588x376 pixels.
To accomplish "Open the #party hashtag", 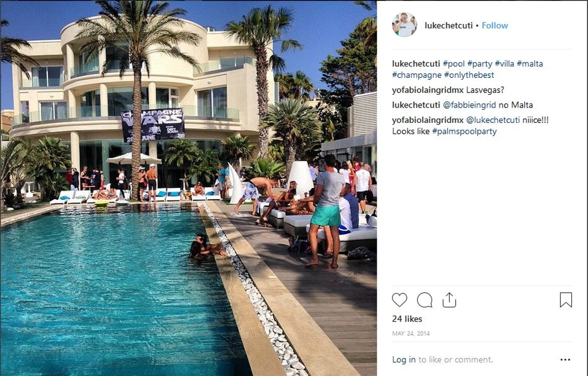I will pyautogui.click(x=480, y=64).
